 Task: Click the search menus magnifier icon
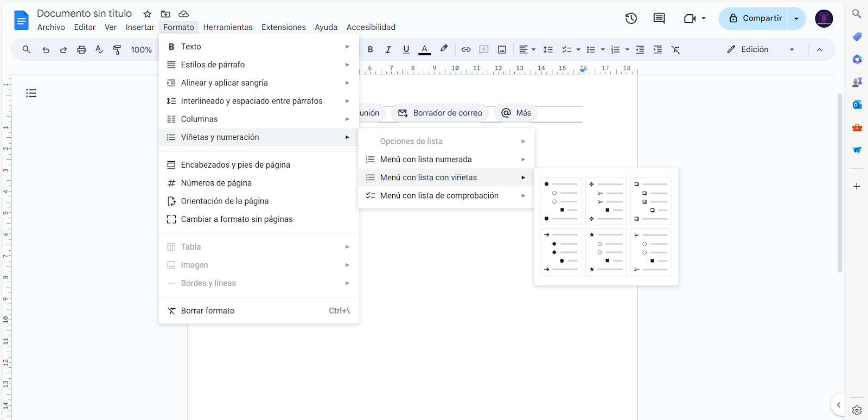pos(26,49)
